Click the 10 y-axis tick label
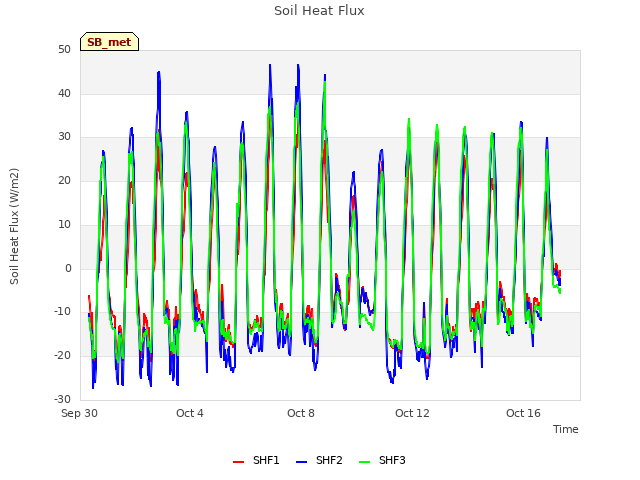The height and width of the screenshot is (480, 640). 64,224
